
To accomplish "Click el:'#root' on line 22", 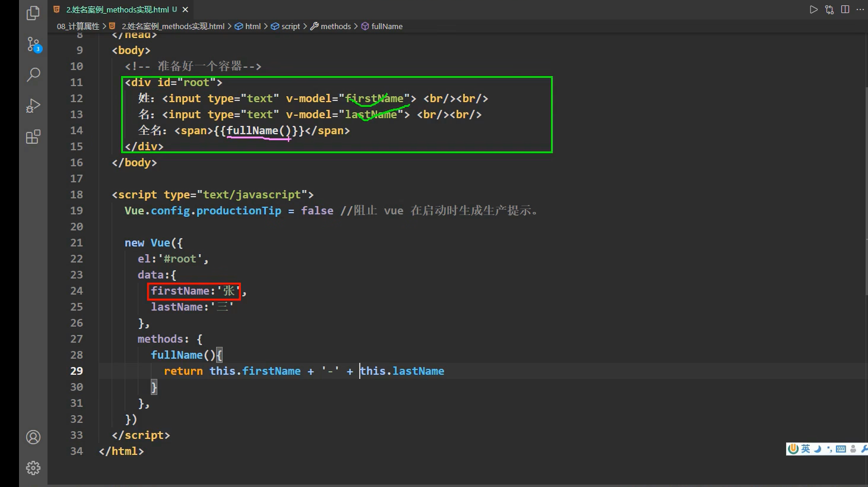I will click(x=170, y=259).
